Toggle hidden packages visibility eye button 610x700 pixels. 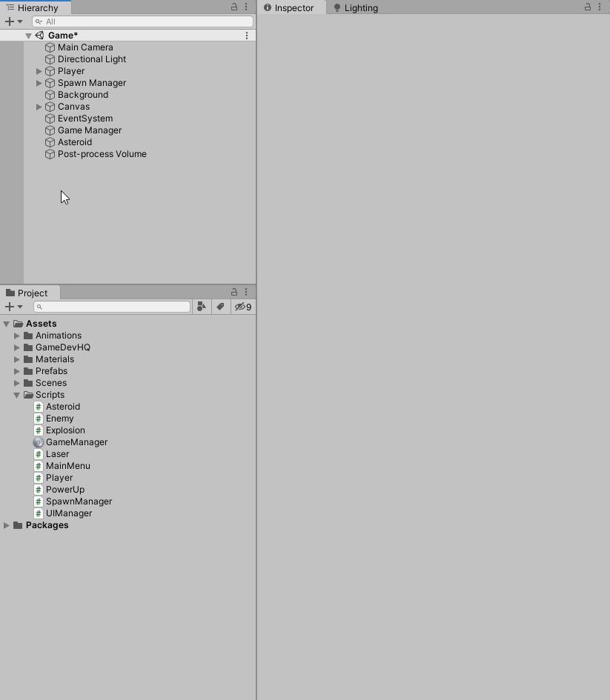click(x=243, y=307)
